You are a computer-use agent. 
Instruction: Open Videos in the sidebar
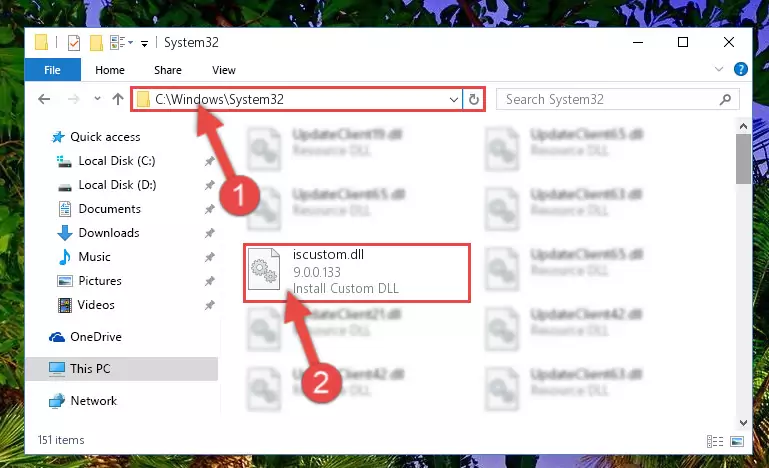pos(96,305)
